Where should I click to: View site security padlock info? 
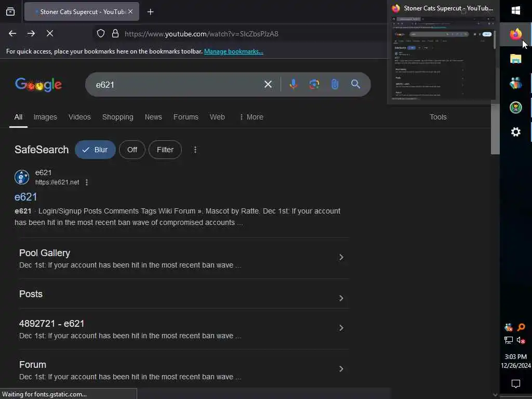[x=115, y=34]
